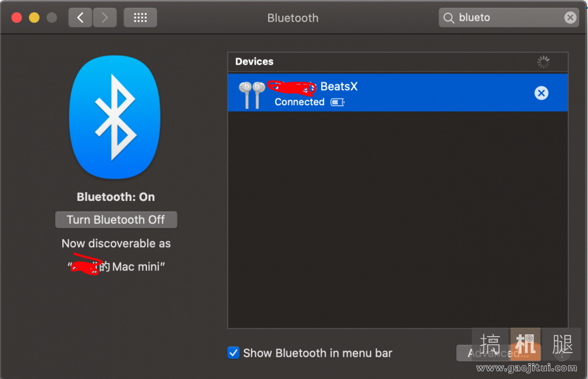Turn Bluetooth Off

click(x=116, y=220)
